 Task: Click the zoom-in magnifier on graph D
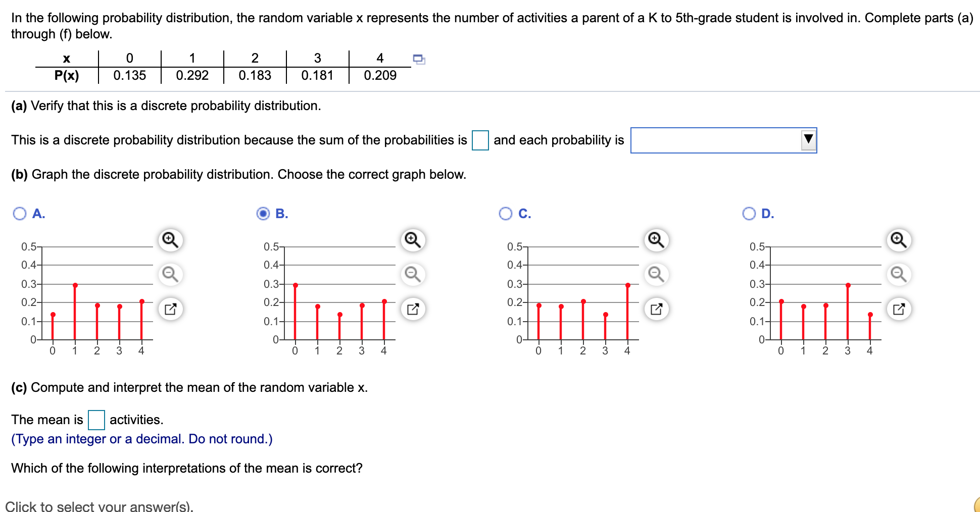pos(898,240)
